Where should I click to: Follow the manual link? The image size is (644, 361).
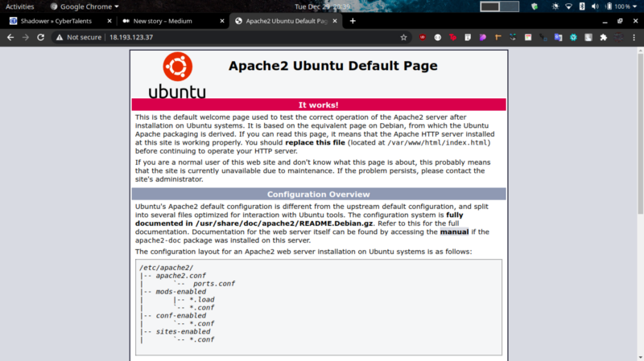pos(454,232)
